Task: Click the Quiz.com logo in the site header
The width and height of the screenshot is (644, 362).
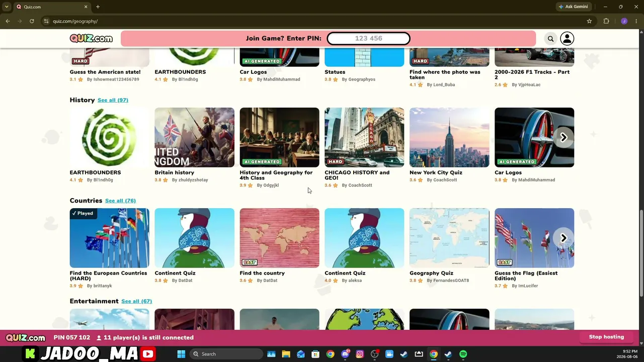Action: 91,39
